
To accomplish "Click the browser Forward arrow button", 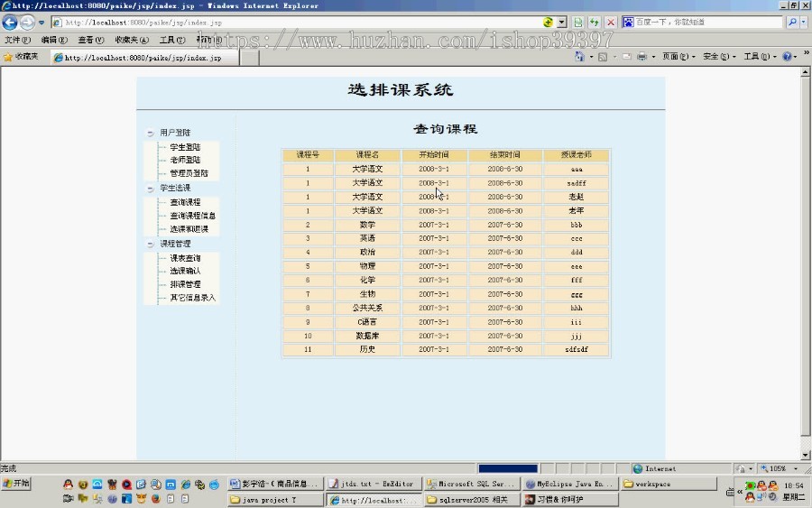I will click(x=27, y=23).
